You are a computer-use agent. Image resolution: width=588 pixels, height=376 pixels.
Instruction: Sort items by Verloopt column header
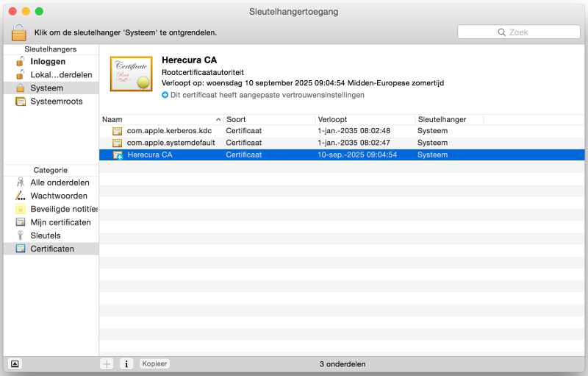pyautogui.click(x=364, y=119)
